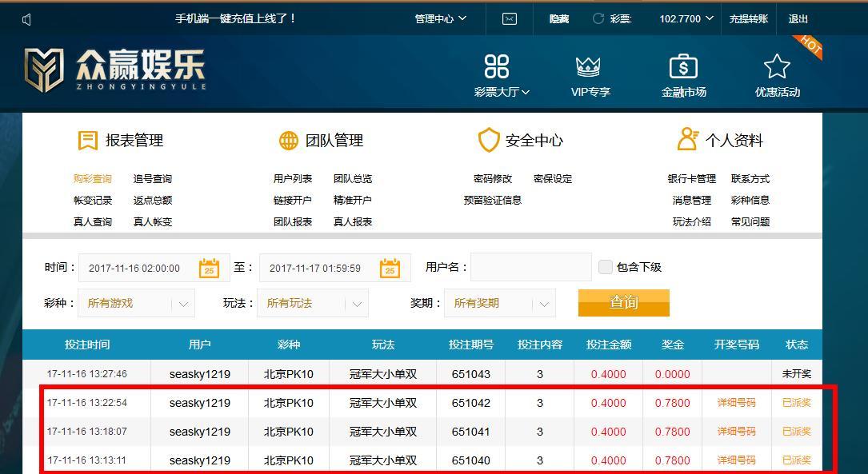Click the 众赢娱乐 site logo
Image resolution: width=868 pixels, height=474 pixels.
pos(115,70)
